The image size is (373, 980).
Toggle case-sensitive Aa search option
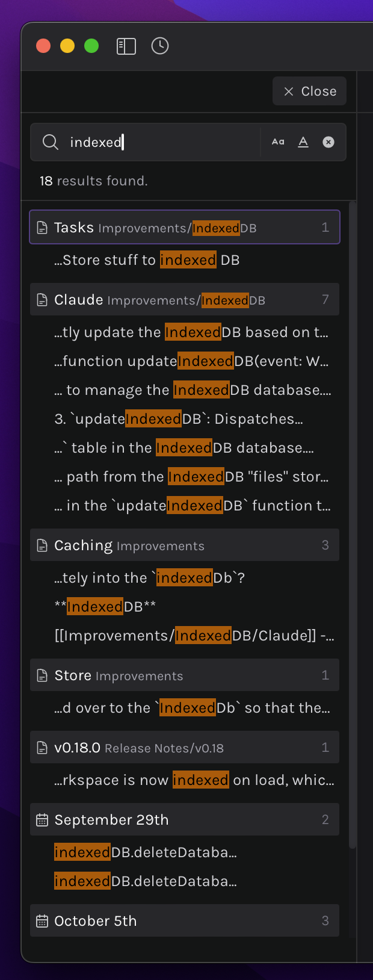(x=278, y=142)
